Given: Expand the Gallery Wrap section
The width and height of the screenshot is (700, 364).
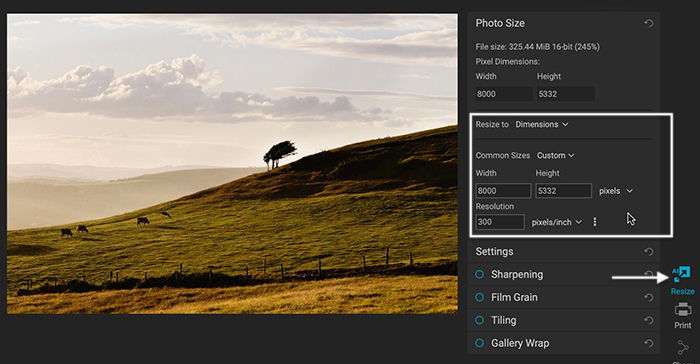Looking at the screenshot, I should point(520,343).
